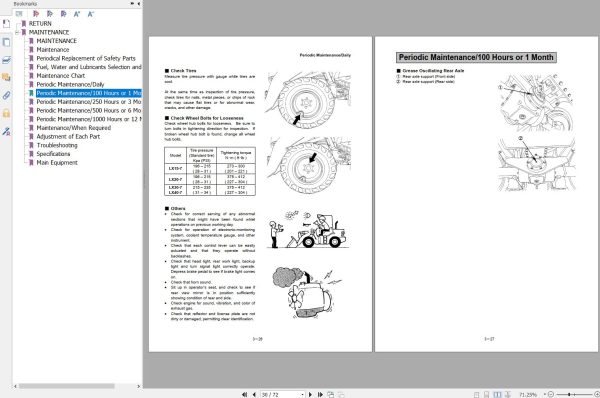Click bookmarks scrollbar left arrow
The height and width of the screenshot is (398, 600).
pos(15,386)
